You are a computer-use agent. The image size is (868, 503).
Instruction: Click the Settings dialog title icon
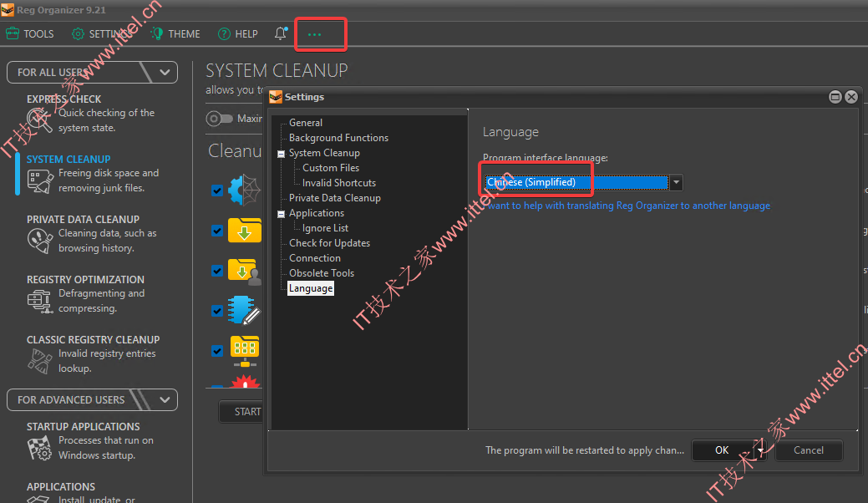(276, 98)
